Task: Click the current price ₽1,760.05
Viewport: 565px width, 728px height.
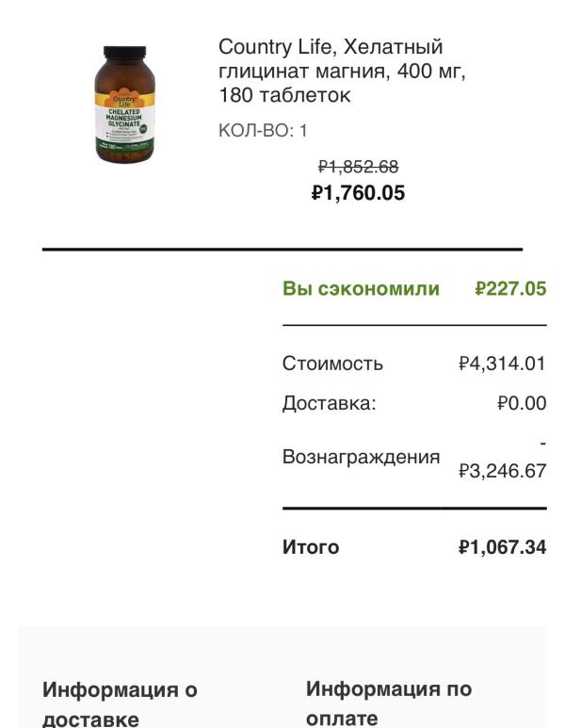Action: [358, 193]
